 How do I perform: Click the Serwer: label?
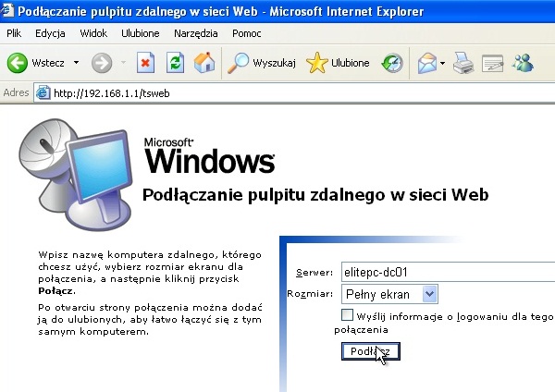click(314, 273)
